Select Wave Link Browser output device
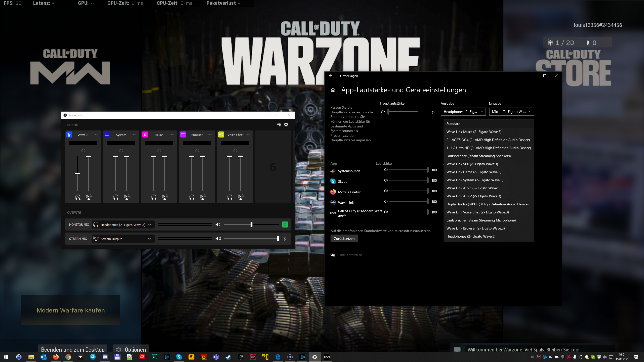 coord(489,228)
